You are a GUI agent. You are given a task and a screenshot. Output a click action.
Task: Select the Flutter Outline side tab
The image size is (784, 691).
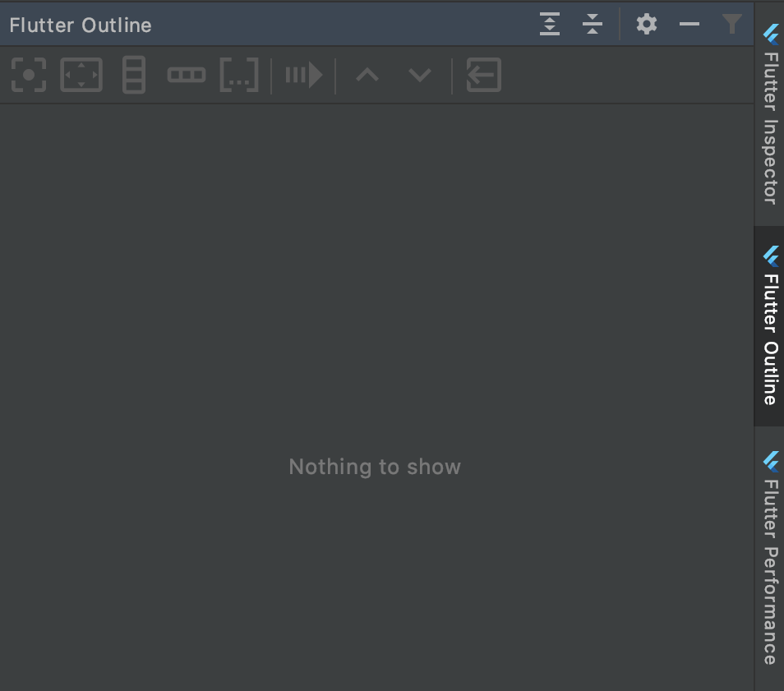(770, 326)
